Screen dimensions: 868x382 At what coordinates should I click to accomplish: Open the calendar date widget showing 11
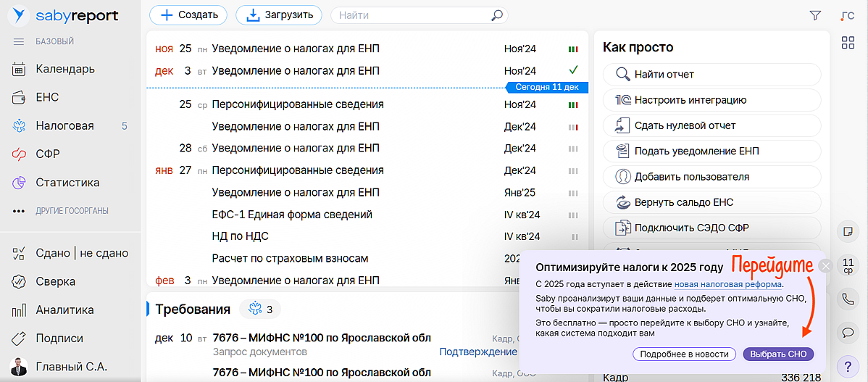point(846,265)
